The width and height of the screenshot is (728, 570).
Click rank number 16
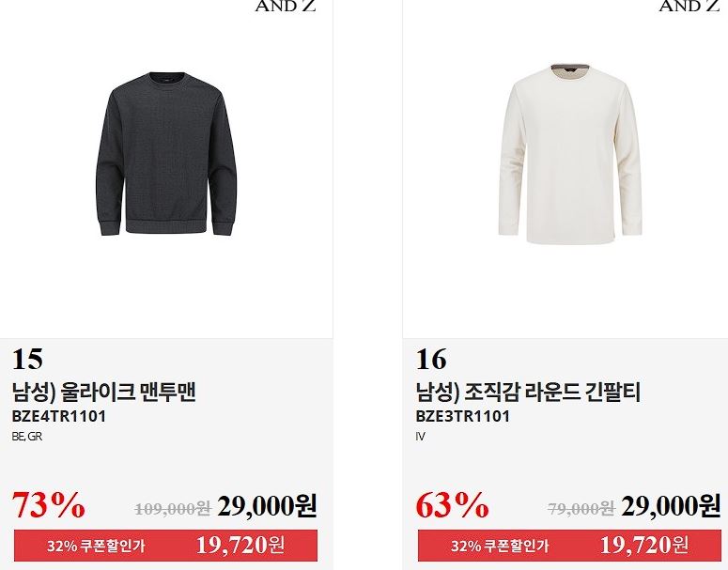point(431,360)
